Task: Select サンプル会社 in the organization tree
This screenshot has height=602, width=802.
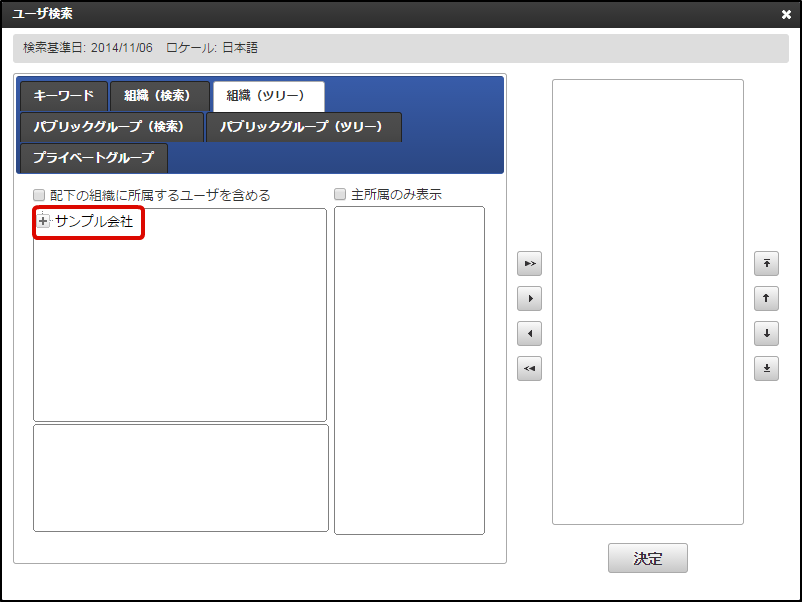Action: 94,221
